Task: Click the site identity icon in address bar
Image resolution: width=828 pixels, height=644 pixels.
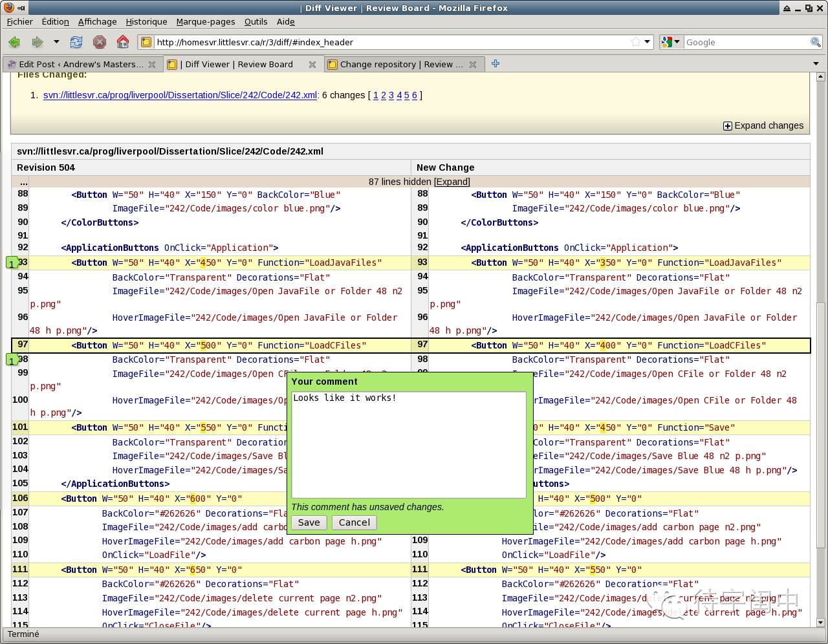Action: click(x=146, y=42)
